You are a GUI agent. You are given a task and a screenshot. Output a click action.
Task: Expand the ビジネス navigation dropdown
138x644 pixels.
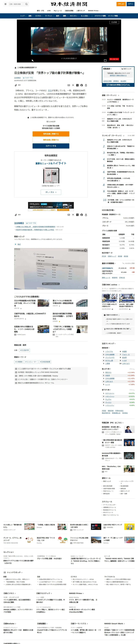coord(39,16)
